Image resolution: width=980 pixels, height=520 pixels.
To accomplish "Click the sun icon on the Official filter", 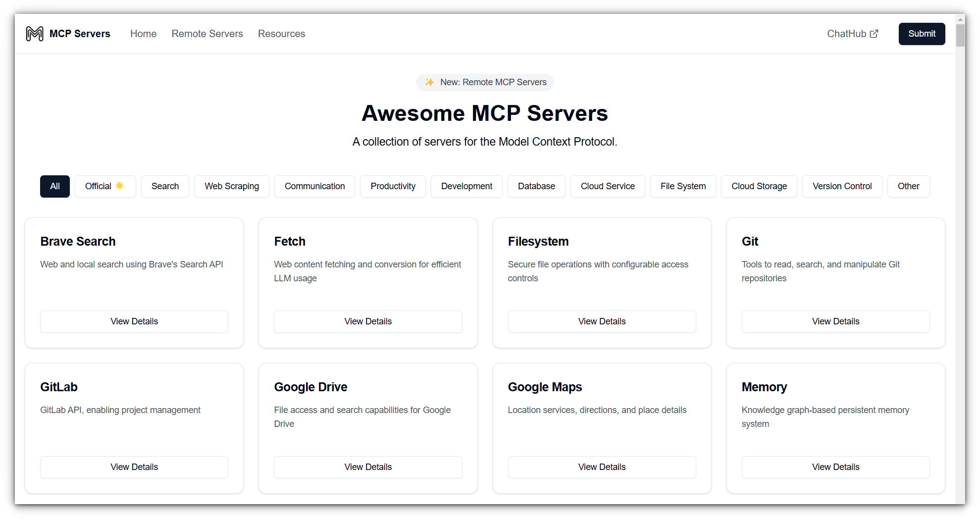I will (x=119, y=186).
